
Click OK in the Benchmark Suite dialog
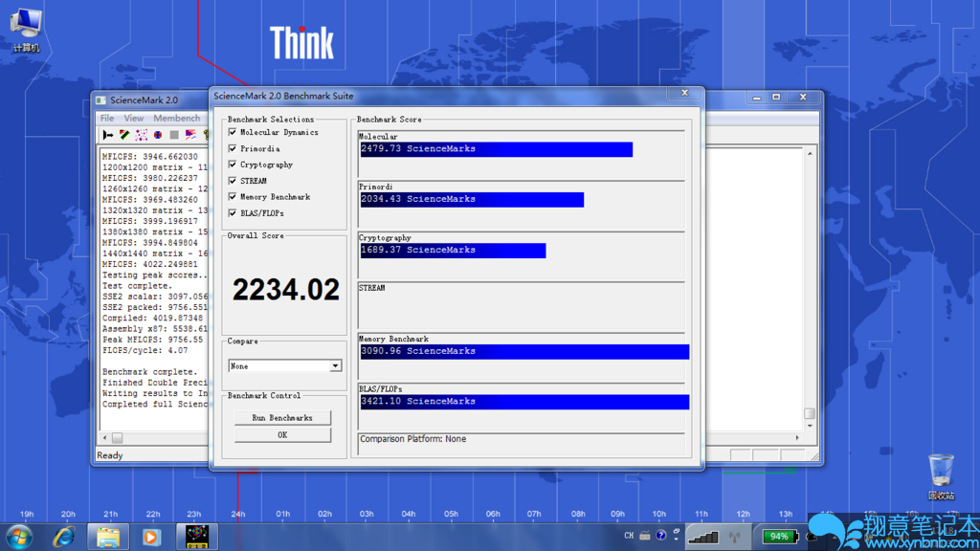pyautogui.click(x=282, y=435)
